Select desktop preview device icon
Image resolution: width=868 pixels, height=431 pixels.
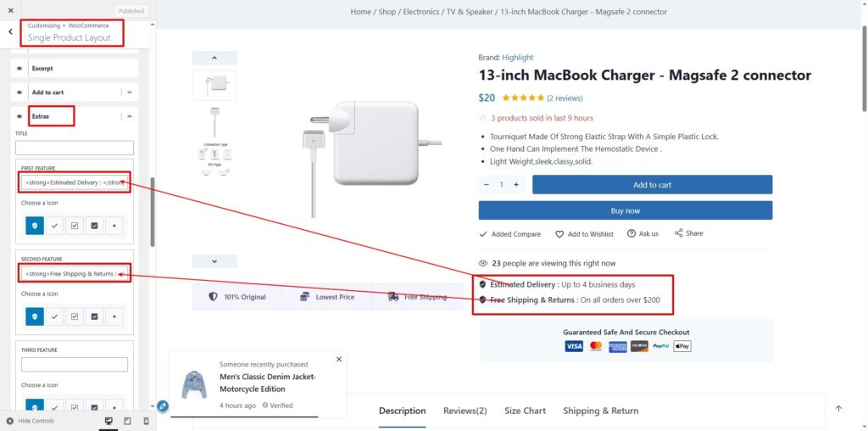click(108, 421)
